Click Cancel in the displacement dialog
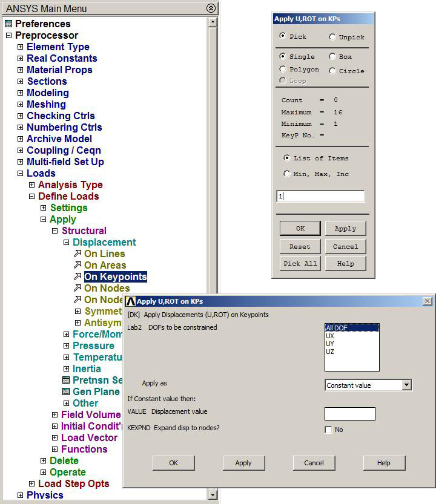The width and height of the screenshot is (436, 504). click(314, 463)
